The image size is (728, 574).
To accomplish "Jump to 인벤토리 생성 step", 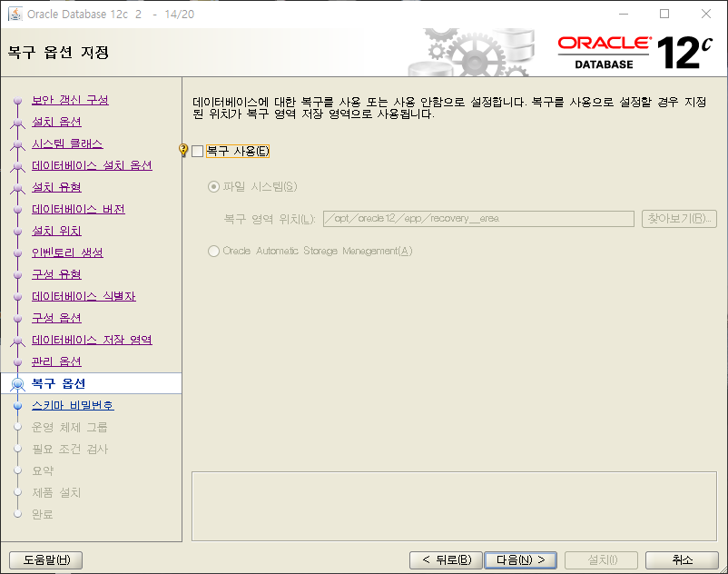I will click(67, 252).
